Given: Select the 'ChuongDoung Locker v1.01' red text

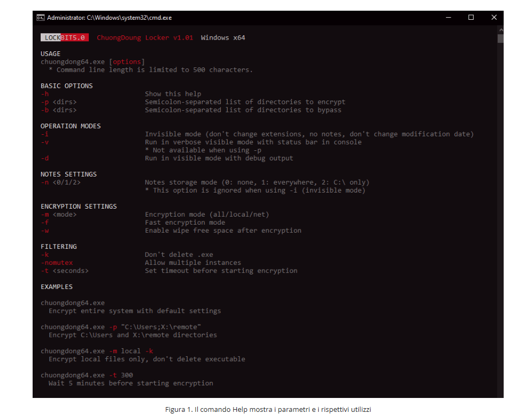Looking at the screenshot, I should pyautogui.click(x=145, y=37).
